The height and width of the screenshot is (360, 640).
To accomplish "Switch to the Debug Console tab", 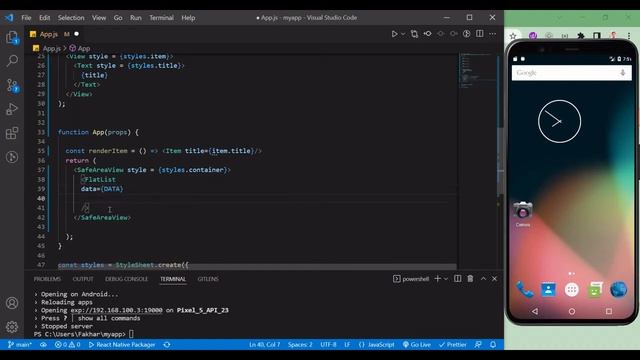I will pyautogui.click(x=127, y=279).
